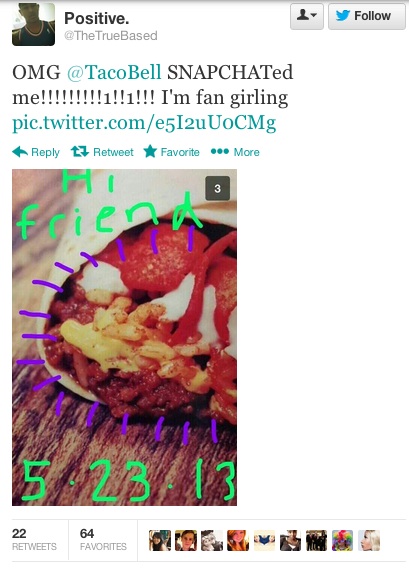Click the red-haired user avatar
Image resolution: width=409 pixels, height=568 pixels.
238,540
